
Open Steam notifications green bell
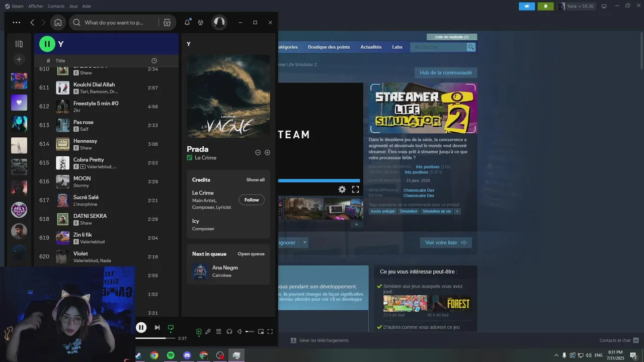pyautogui.click(x=545, y=6)
